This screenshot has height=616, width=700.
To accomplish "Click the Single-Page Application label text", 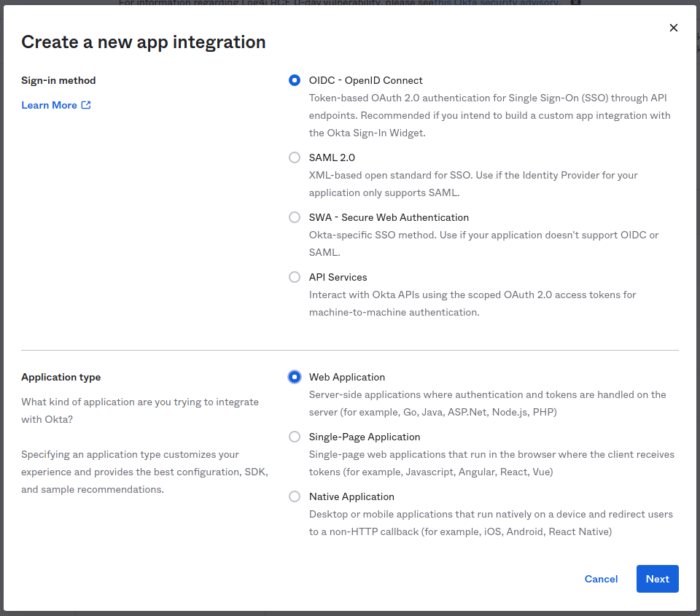I will point(365,437).
